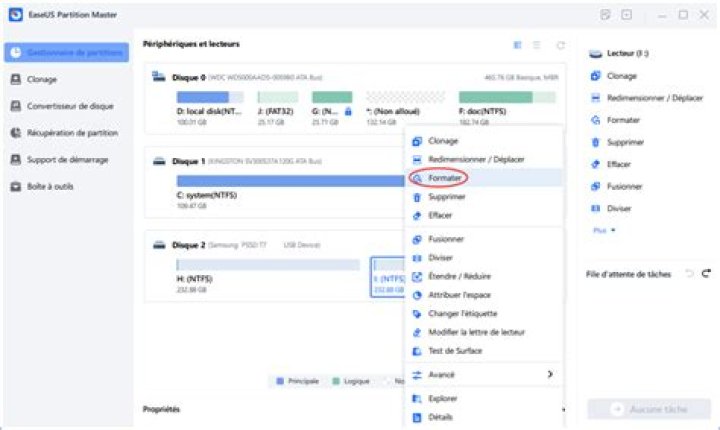The width and height of the screenshot is (720, 430).
Task: Choose Explorer in the context menu
Action: (x=483, y=398)
